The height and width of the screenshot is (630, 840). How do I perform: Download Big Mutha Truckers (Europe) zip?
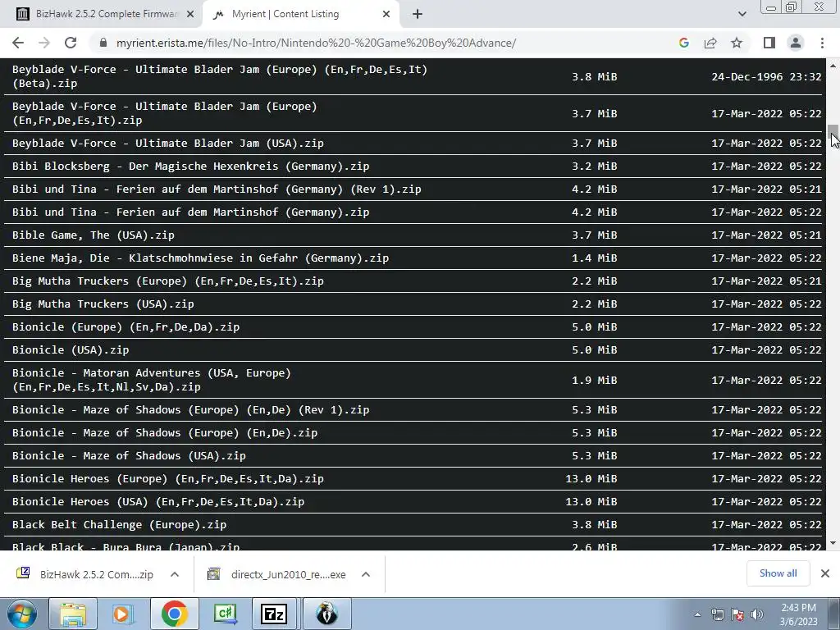[x=167, y=281]
